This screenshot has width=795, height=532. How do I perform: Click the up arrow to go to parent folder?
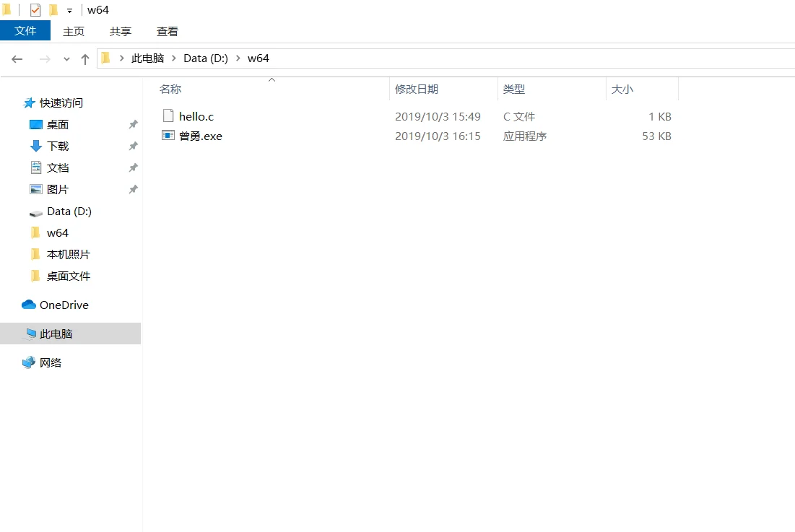tap(85, 58)
